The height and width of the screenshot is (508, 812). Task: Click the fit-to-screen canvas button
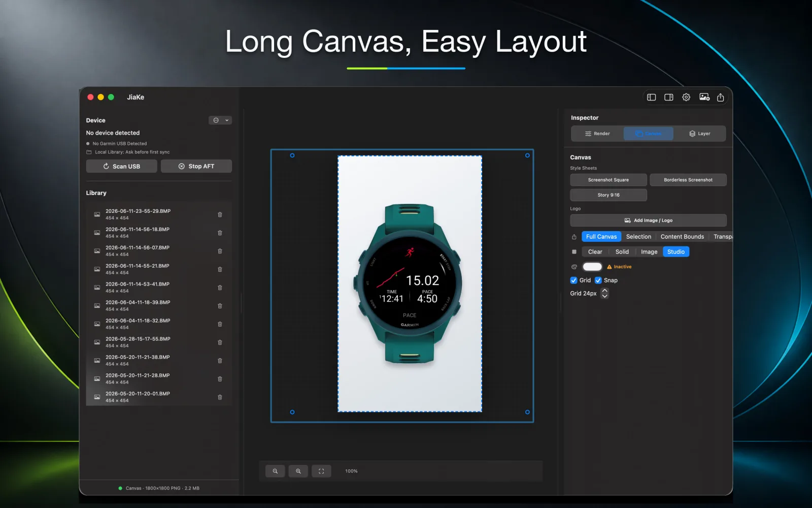click(x=321, y=471)
